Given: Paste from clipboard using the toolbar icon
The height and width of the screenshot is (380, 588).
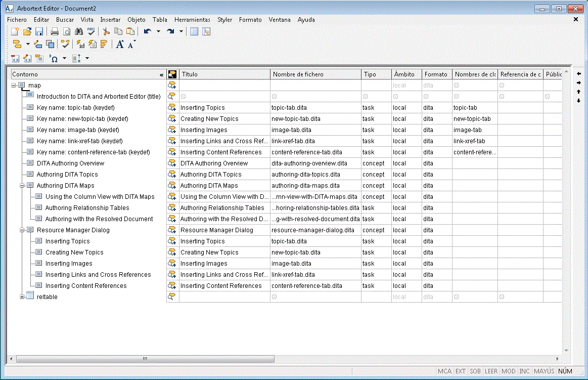Looking at the screenshot, I should 130,31.
